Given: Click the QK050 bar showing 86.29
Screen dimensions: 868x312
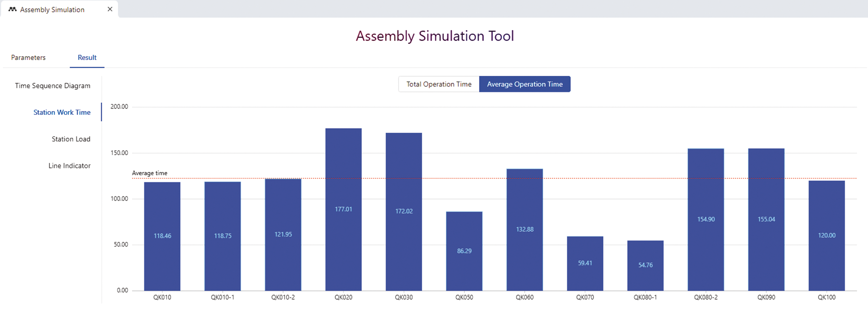Looking at the screenshot, I should click(x=464, y=251).
